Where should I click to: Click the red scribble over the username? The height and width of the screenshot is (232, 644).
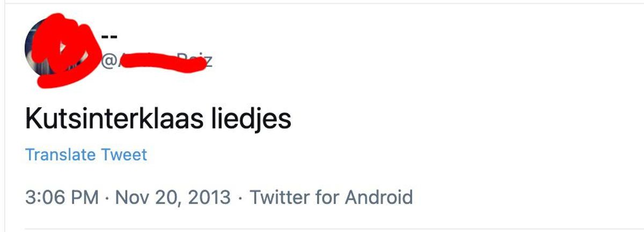161,63
